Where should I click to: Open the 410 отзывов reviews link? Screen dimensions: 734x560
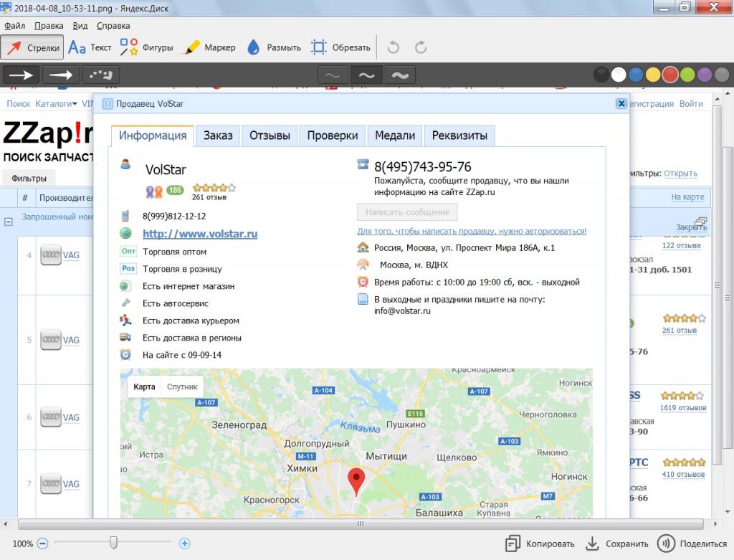coord(683,474)
